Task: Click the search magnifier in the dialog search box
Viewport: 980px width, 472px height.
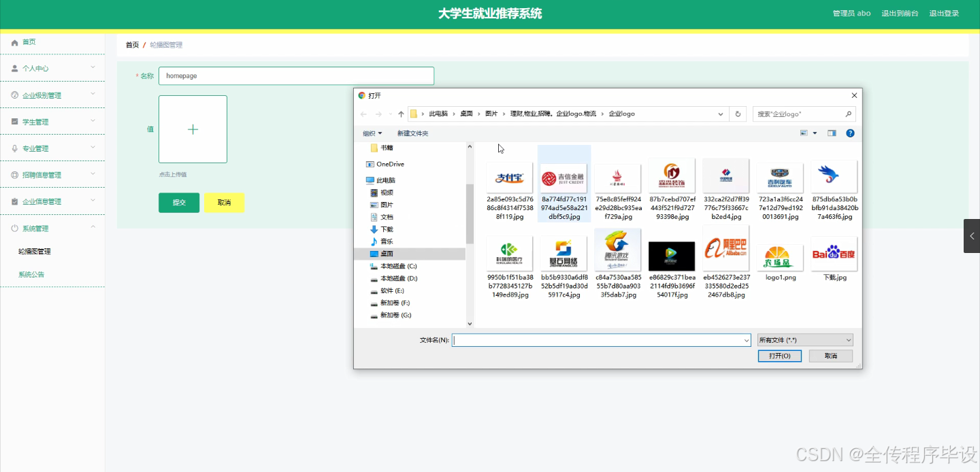Action: [848, 114]
